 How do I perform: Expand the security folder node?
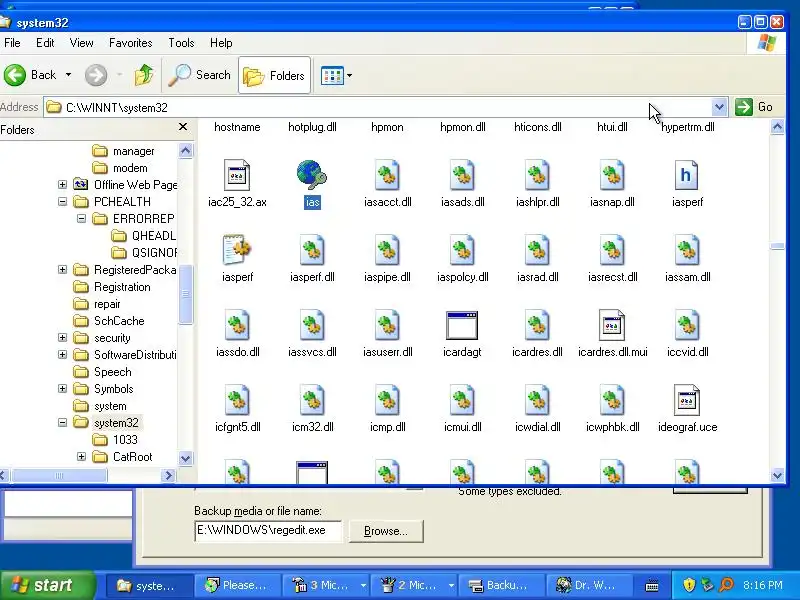[x=62, y=337]
